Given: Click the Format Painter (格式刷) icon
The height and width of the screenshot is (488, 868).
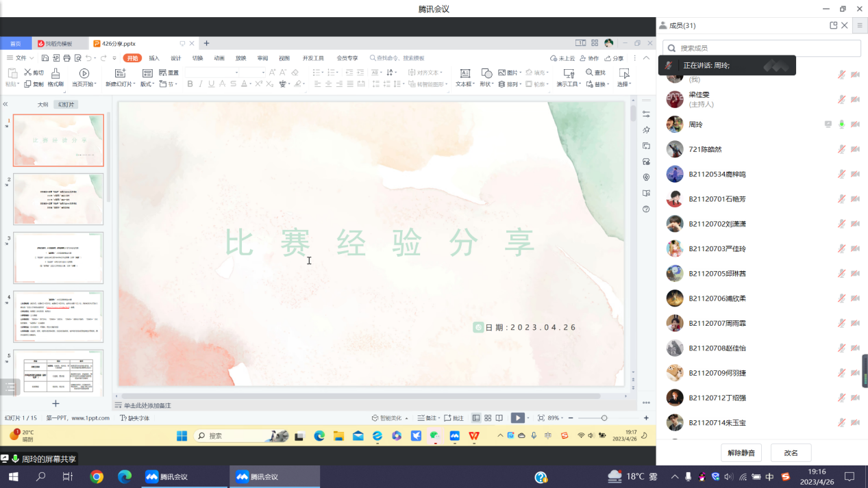Looking at the screenshot, I should tap(55, 74).
